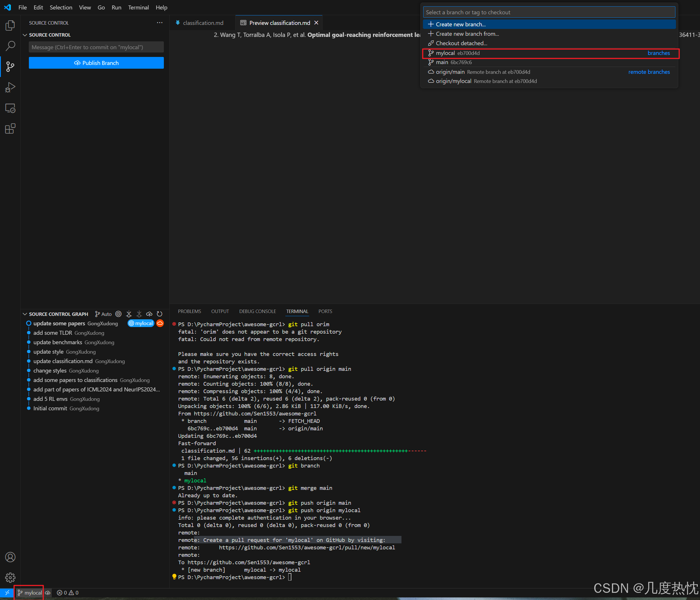Toggle the mylocal branch pill on the commit
700x600 pixels.
click(141, 323)
